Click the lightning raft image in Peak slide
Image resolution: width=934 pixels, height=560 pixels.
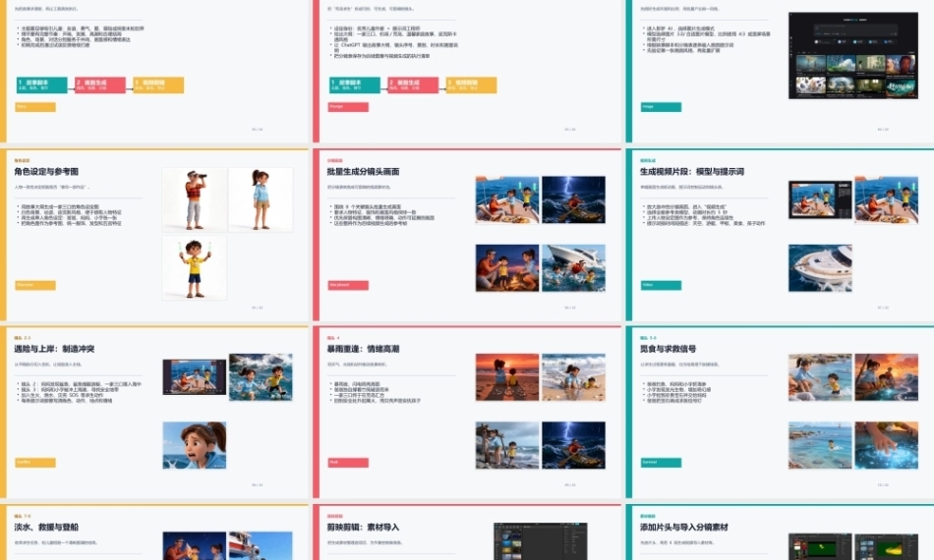pyautogui.click(x=573, y=445)
